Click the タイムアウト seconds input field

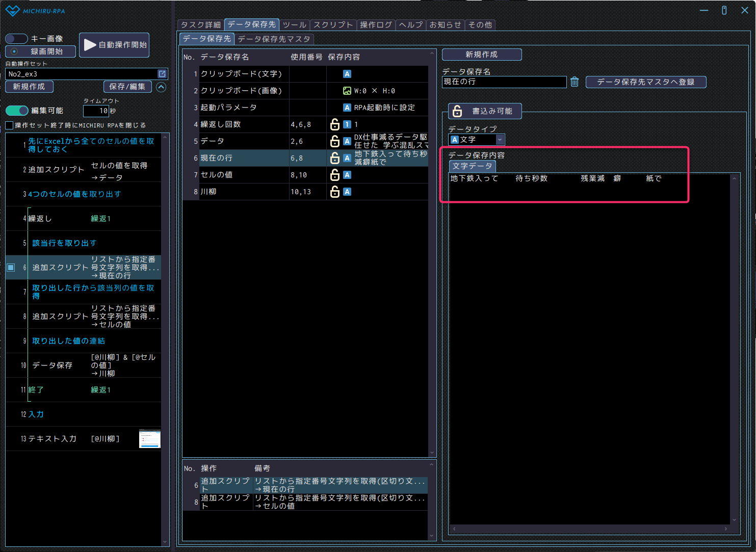pyautogui.click(x=96, y=111)
